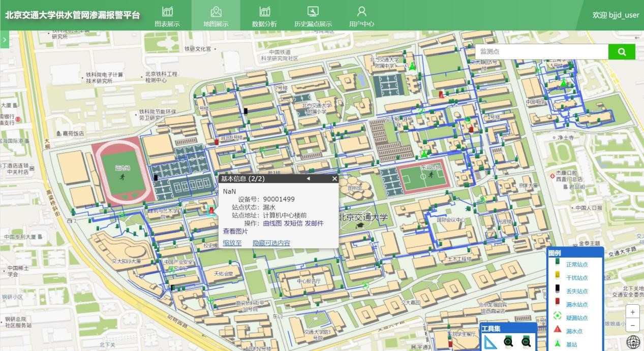644x351 pixels.
Task: Click the leaking station marker beside popup
Action: click(x=211, y=210)
